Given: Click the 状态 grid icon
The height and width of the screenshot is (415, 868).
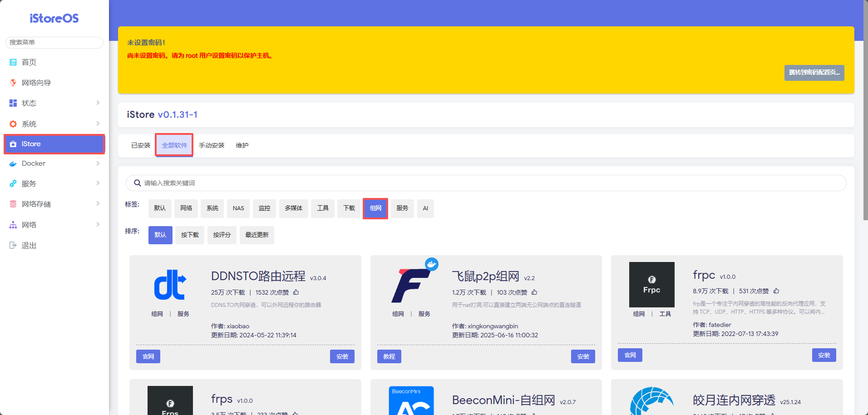Looking at the screenshot, I should [x=13, y=103].
